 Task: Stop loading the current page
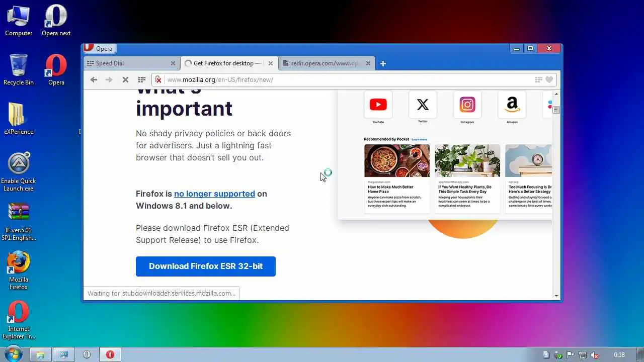(125, 79)
